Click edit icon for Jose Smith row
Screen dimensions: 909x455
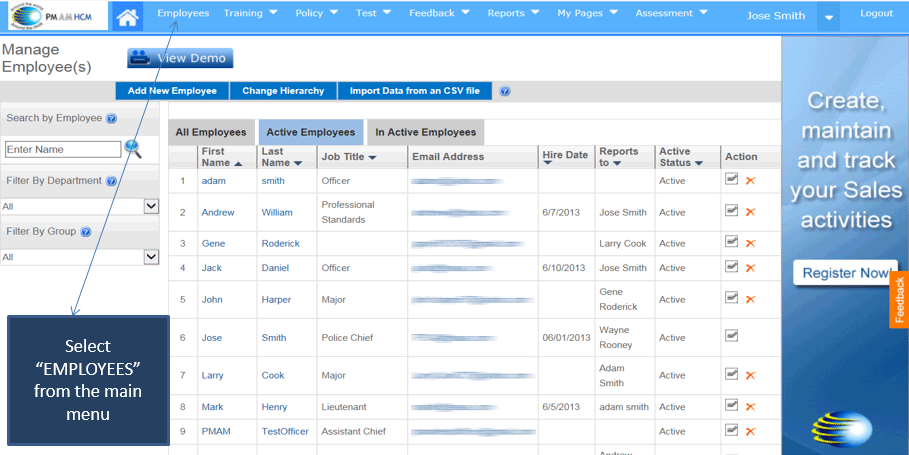(731, 336)
